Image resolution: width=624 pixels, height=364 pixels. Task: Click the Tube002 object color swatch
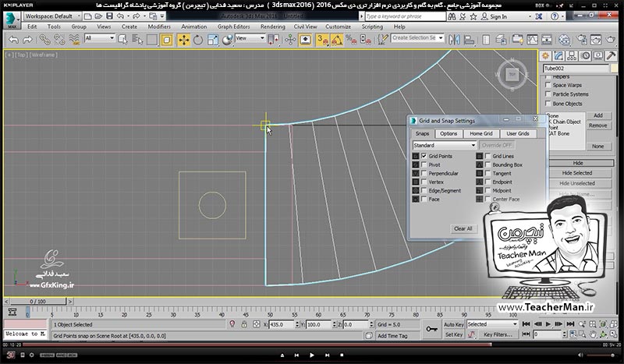[x=614, y=69]
